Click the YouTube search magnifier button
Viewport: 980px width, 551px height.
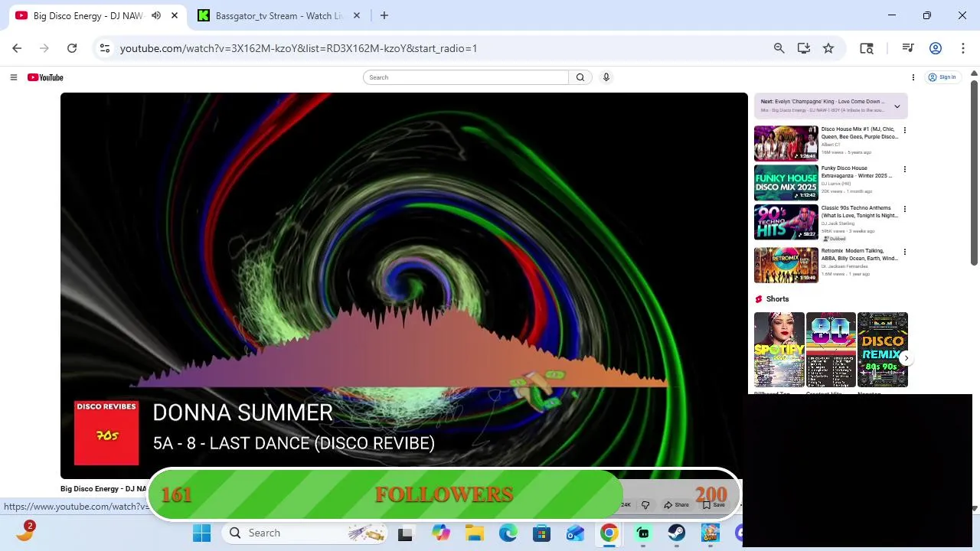(580, 77)
